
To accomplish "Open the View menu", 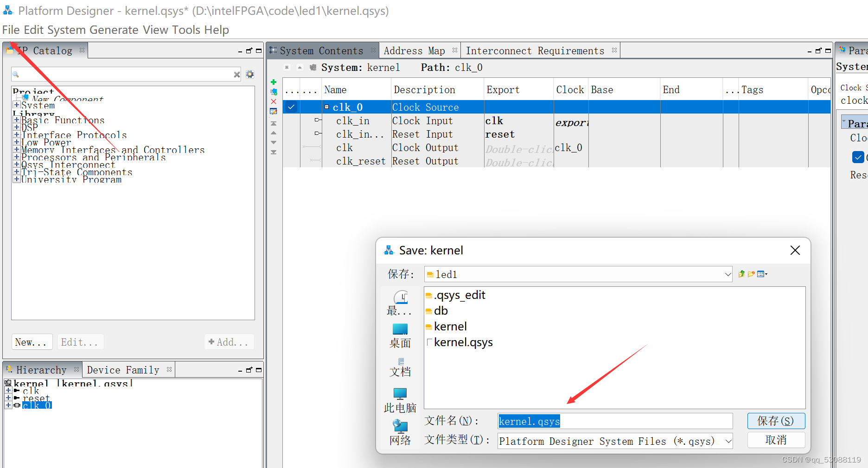I will 155,30.
